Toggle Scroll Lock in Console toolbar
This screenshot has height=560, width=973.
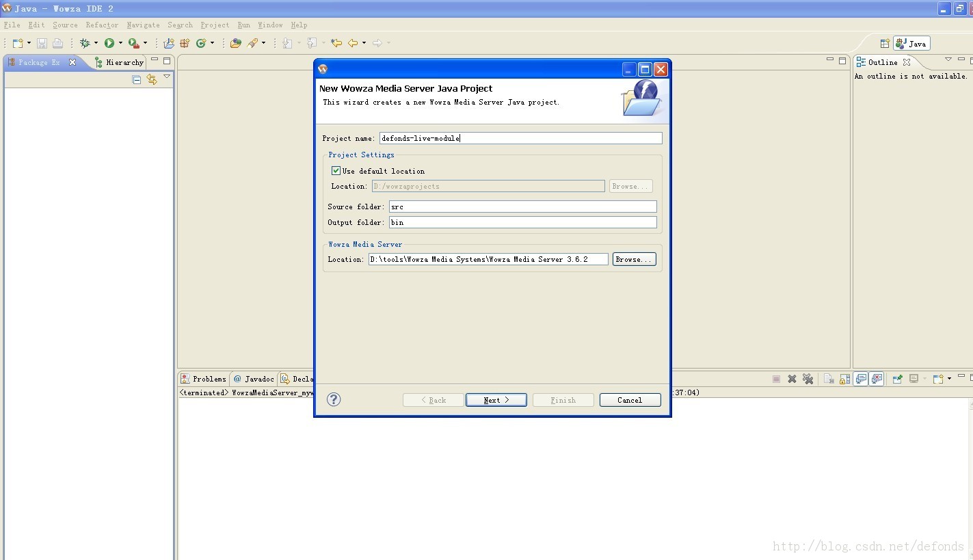point(845,379)
